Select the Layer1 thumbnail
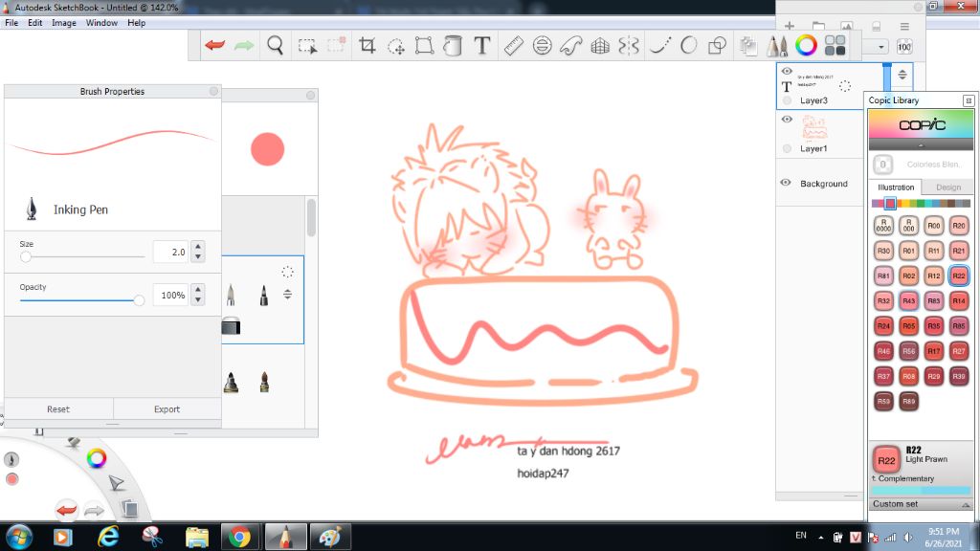This screenshot has width=980, height=551. pyautogui.click(x=815, y=127)
